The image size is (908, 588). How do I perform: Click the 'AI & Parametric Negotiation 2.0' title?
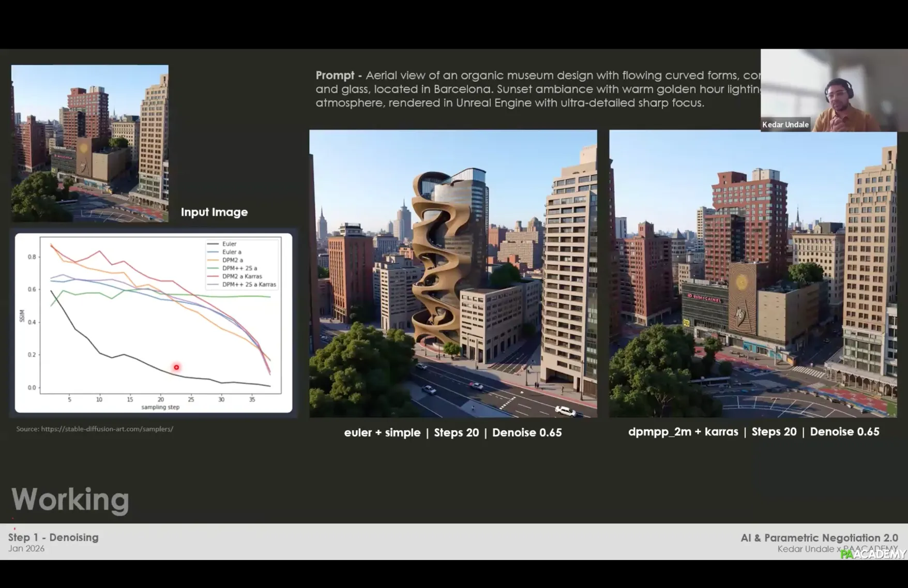pos(819,538)
